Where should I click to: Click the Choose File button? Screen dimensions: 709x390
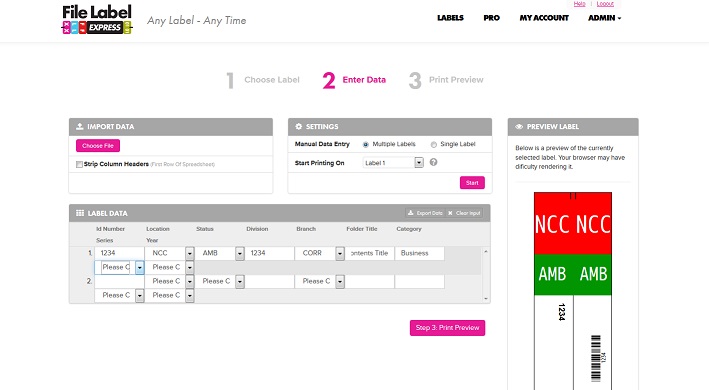[x=98, y=146]
